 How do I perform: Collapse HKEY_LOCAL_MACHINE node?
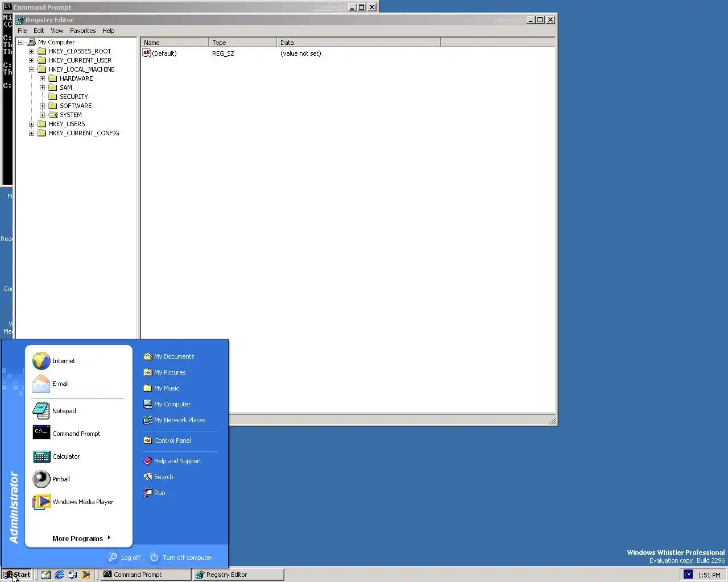point(32,69)
